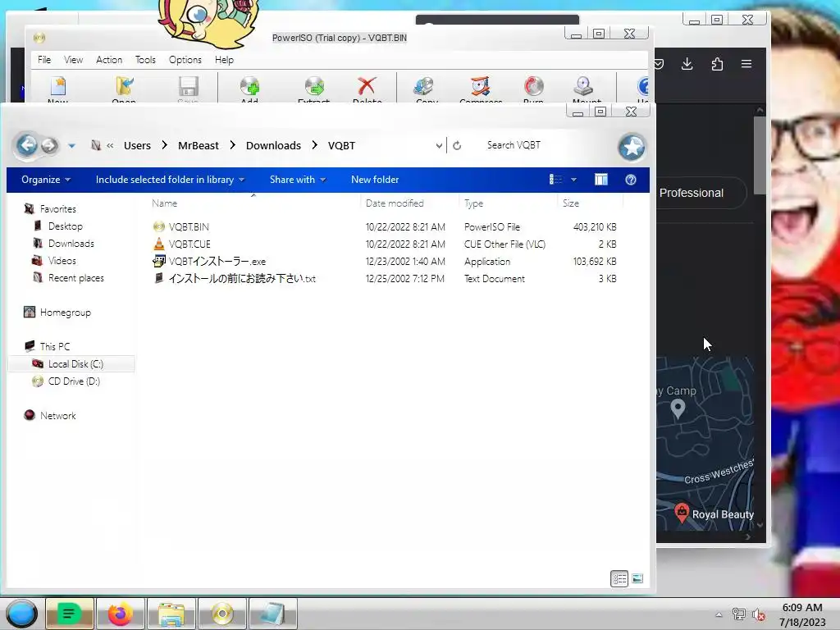Click the Burn icon in PowerISO toolbar
The height and width of the screenshot is (630, 840).
tap(533, 87)
